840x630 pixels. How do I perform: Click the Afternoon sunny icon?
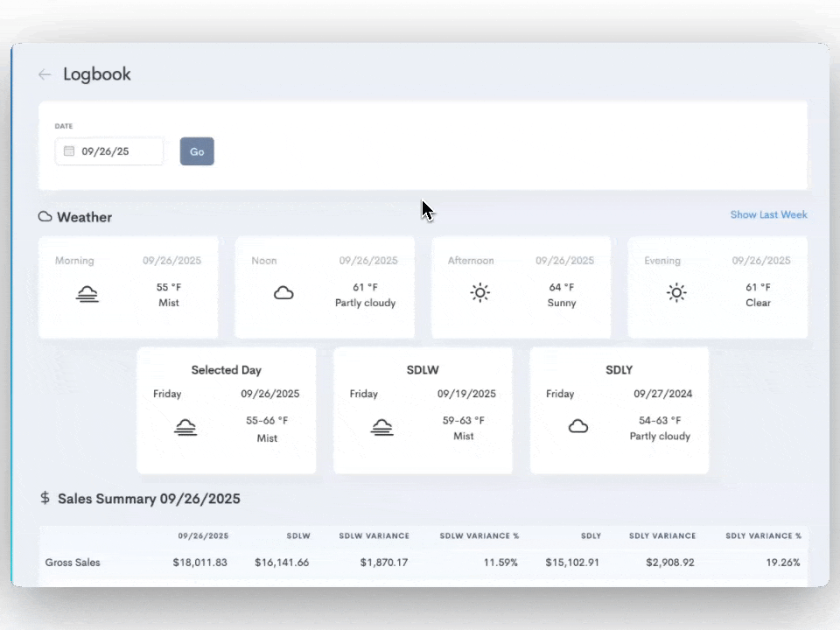[479, 293]
